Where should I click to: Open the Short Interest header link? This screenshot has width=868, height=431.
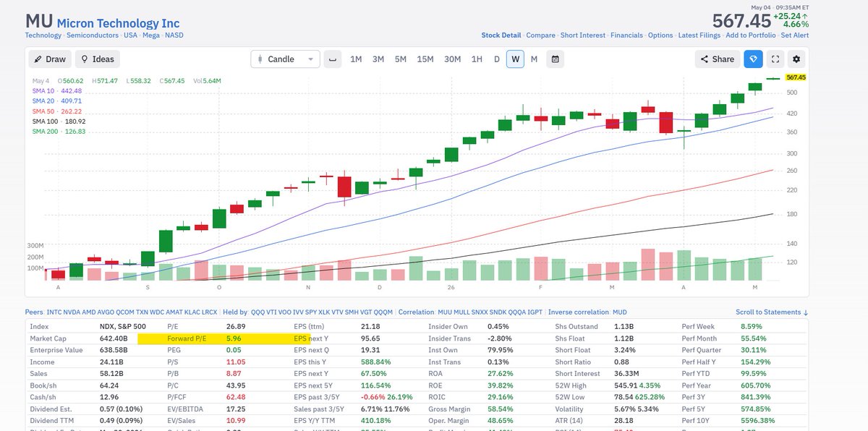point(583,35)
